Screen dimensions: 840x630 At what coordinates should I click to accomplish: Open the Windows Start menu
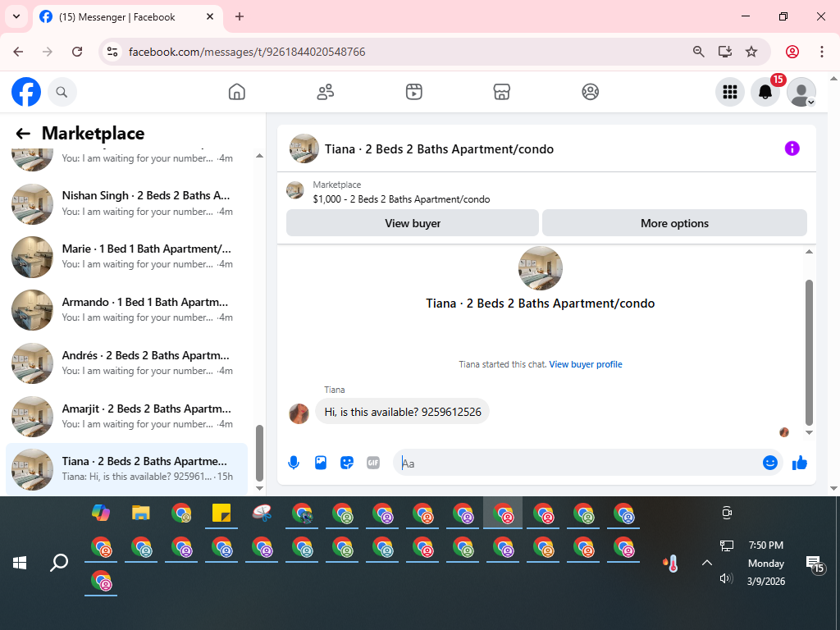pyautogui.click(x=20, y=563)
